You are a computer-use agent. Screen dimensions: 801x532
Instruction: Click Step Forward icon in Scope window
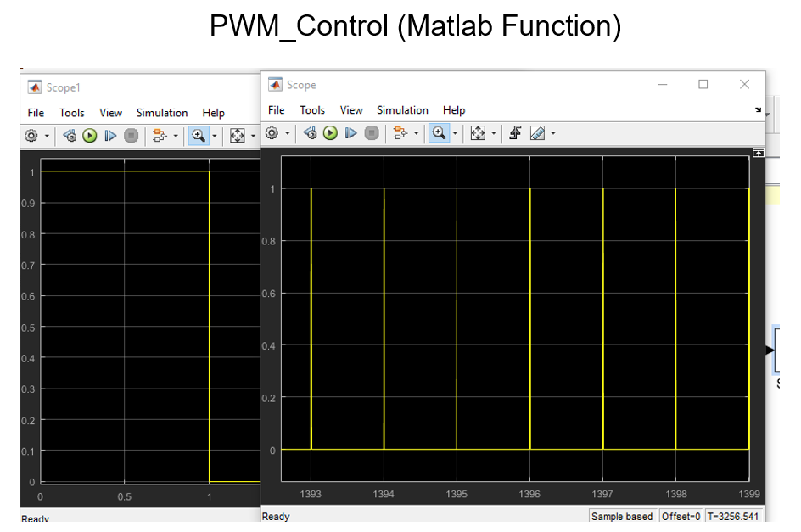pyautogui.click(x=350, y=133)
